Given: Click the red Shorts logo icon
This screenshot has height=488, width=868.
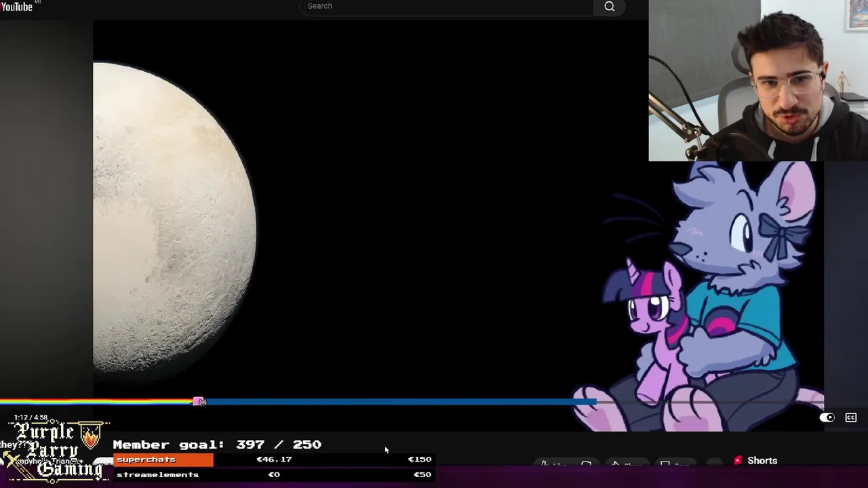Looking at the screenshot, I should [738, 460].
